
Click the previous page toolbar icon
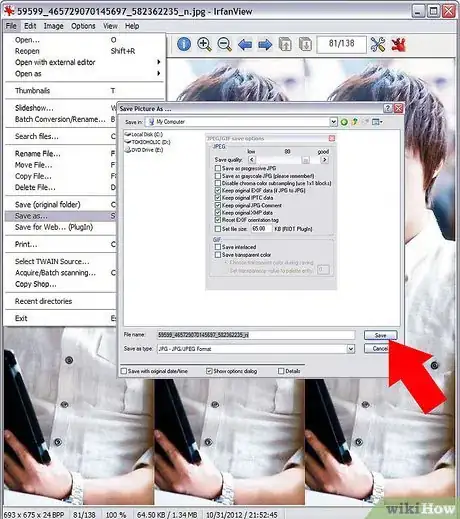click(285, 44)
